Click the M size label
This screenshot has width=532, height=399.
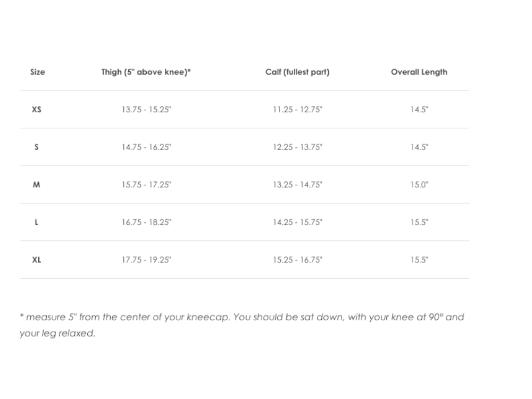pyautogui.click(x=36, y=185)
